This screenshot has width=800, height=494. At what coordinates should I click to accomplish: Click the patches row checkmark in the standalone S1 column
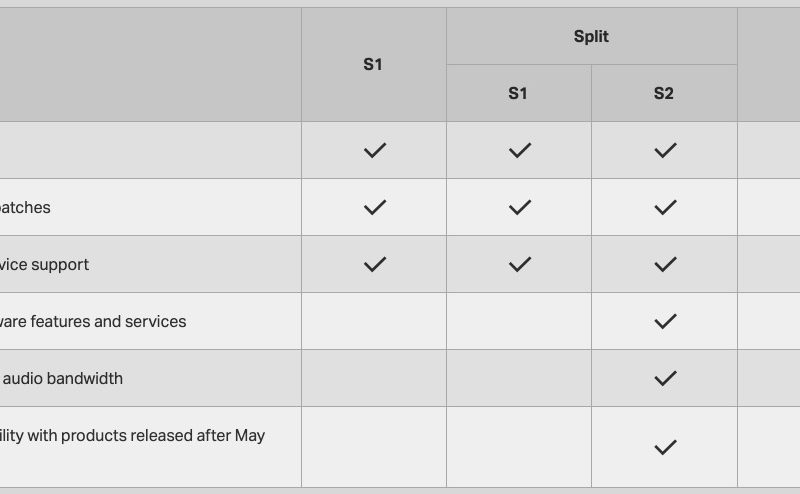(374, 208)
